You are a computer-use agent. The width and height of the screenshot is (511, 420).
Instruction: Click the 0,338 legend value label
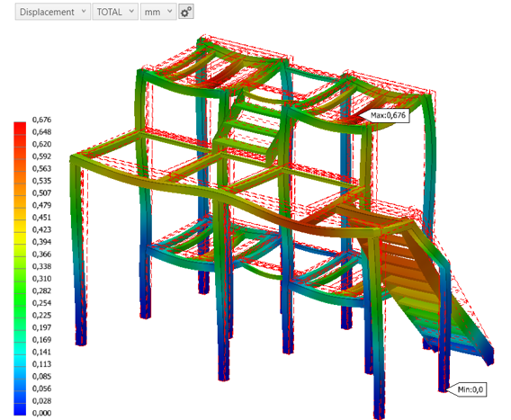point(41,266)
